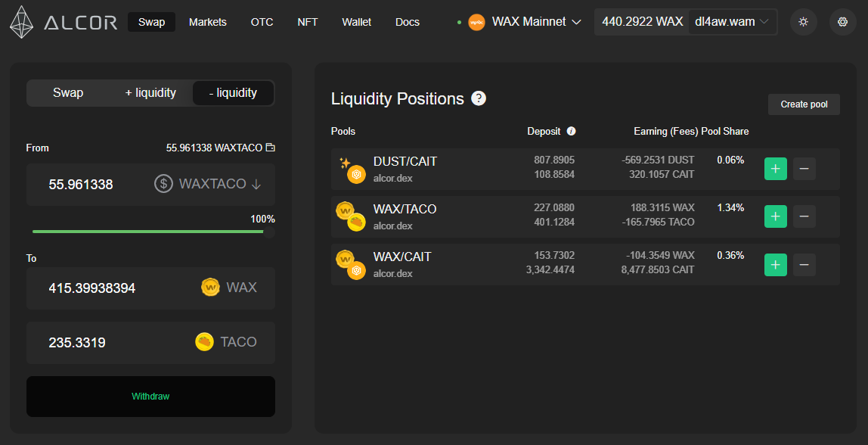Go to the NFT menu item
868x445 pixels.
click(307, 22)
